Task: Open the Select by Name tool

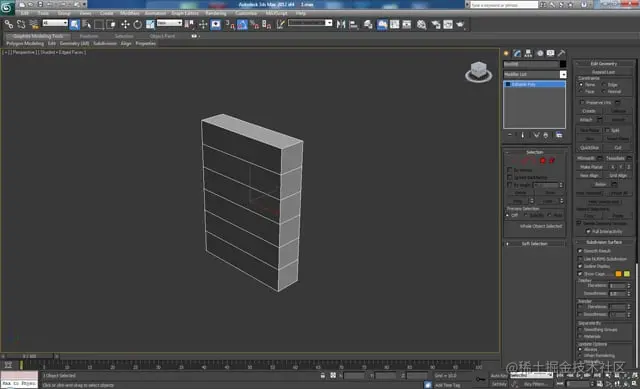Action: click(87, 25)
